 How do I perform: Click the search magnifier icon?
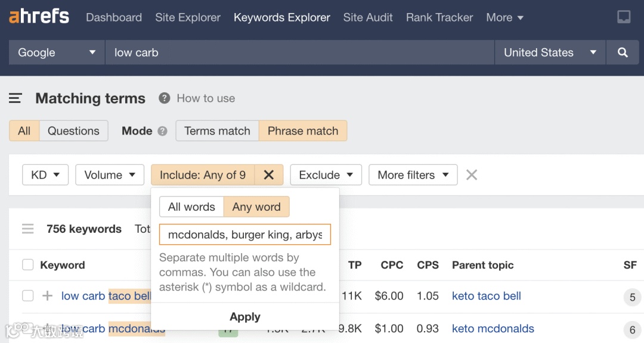tap(623, 52)
